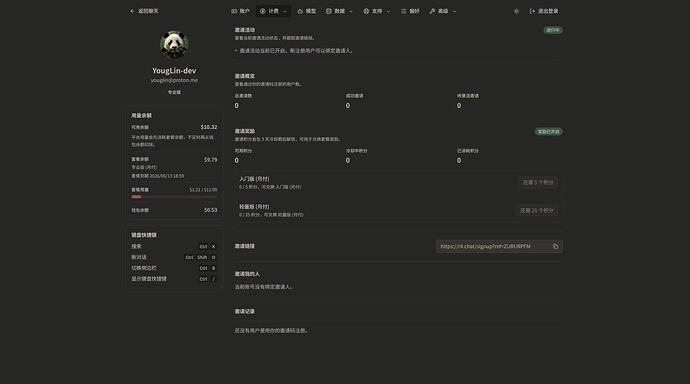Click the Ctrl B sidebar shortcut keys
Viewport: 690px width, 384px height.
coord(207,268)
